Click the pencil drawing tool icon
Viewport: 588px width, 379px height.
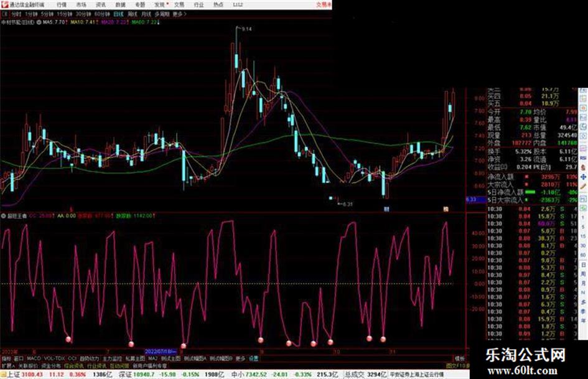[x=583, y=186]
